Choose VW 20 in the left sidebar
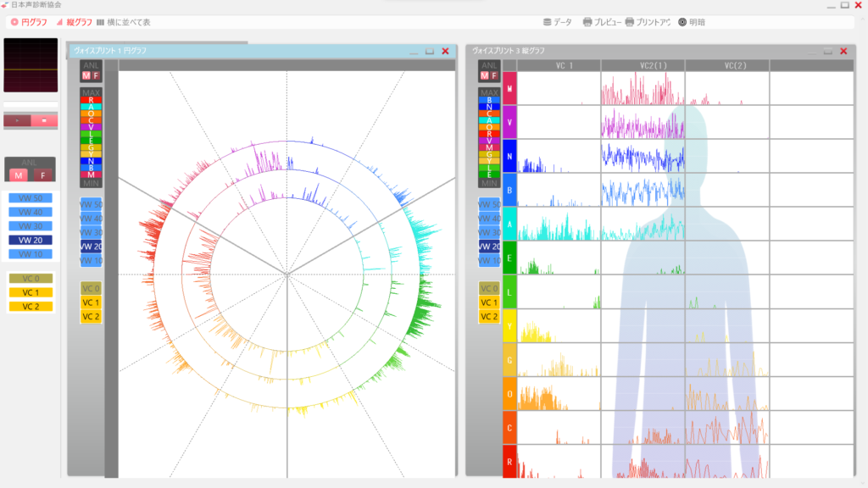Image resolution: width=868 pixels, height=488 pixels. tap(31, 240)
